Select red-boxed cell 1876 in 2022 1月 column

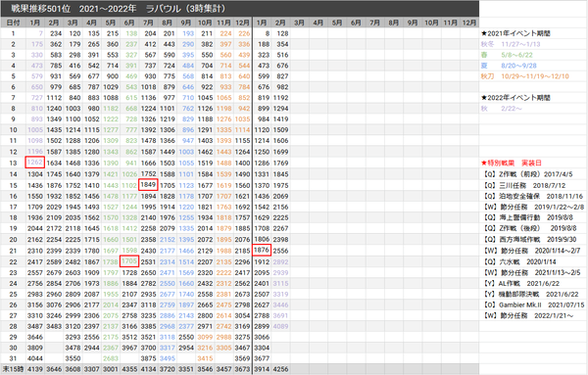(x=262, y=250)
